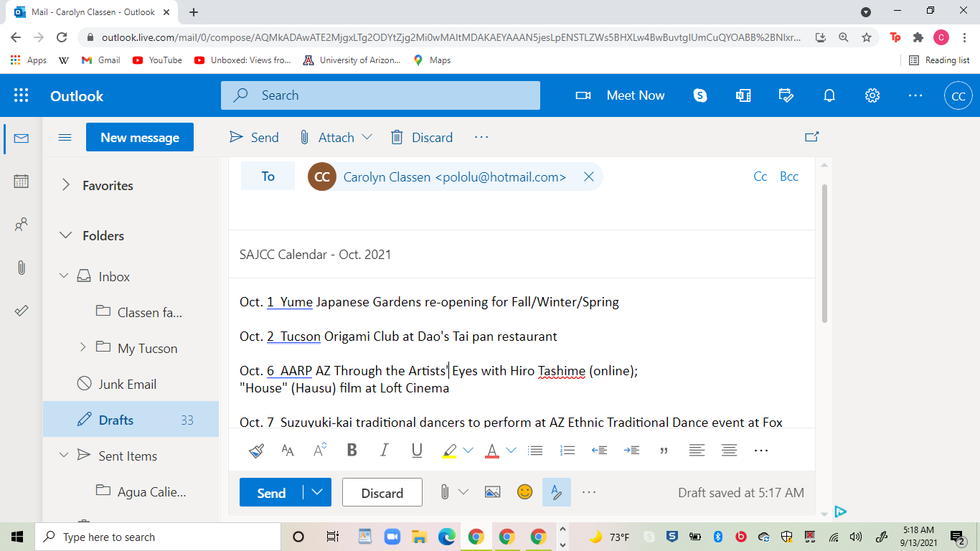Toggle underline formatting
This screenshot has height=551, width=980.
point(417,451)
